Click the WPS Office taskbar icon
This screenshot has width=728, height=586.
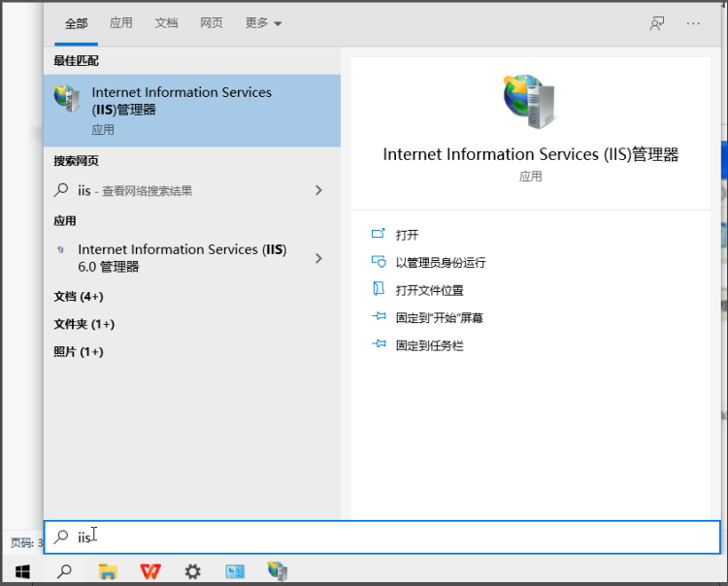pyautogui.click(x=150, y=571)
